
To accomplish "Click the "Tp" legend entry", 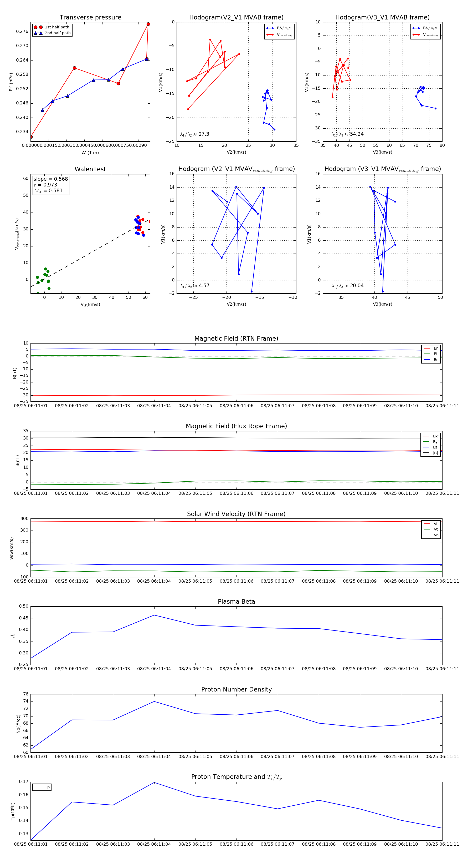I will 42,787.
